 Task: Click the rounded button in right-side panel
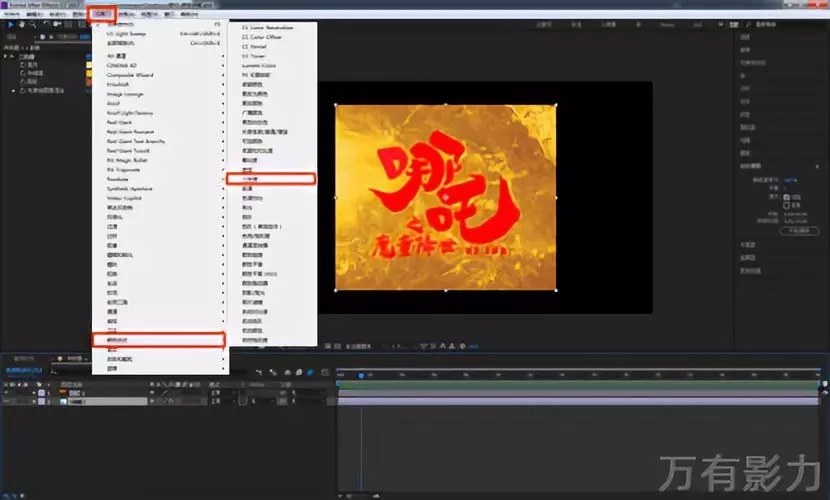pyautogui.click(x=796, y=230)
